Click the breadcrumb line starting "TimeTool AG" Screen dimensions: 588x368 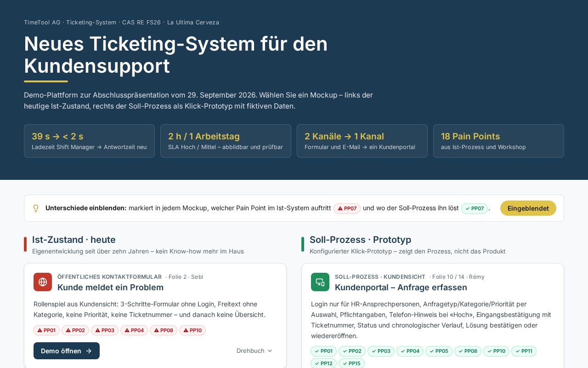point(121,22)
